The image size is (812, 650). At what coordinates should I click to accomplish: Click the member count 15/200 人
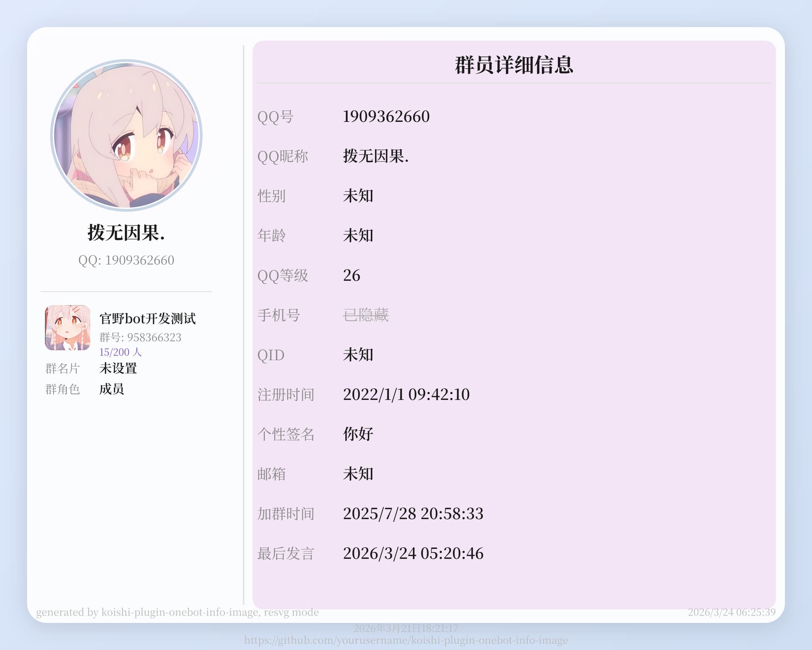[x=120, y=352]
